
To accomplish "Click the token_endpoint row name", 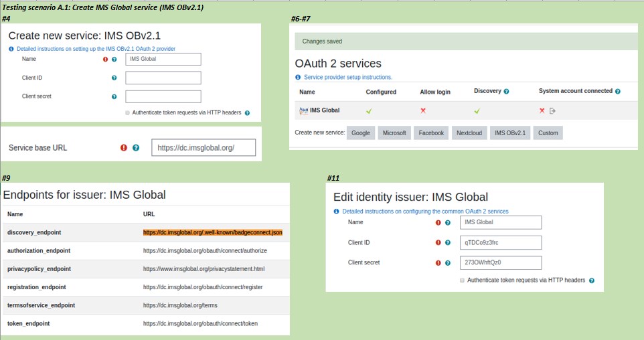I will click(x=28, y=323).
